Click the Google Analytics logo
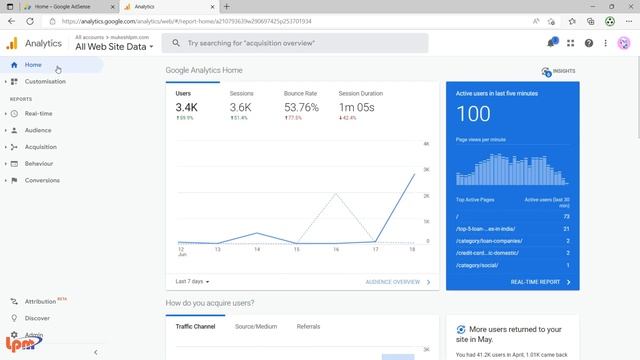Image resolution: width=640 pixels, height=360 pixels. pos(12,43)
